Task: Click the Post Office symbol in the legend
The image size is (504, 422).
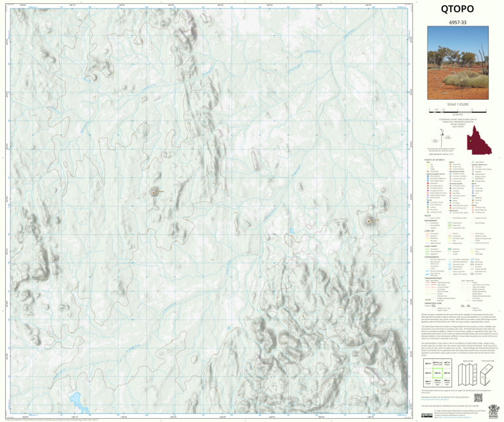Action: [450, 193]
